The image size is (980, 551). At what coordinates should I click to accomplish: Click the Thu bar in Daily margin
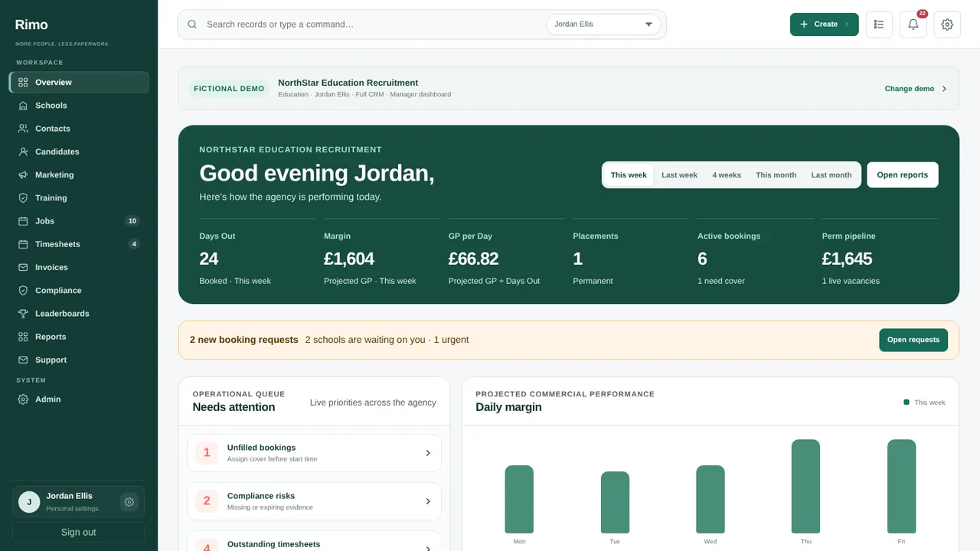point(805,486)
